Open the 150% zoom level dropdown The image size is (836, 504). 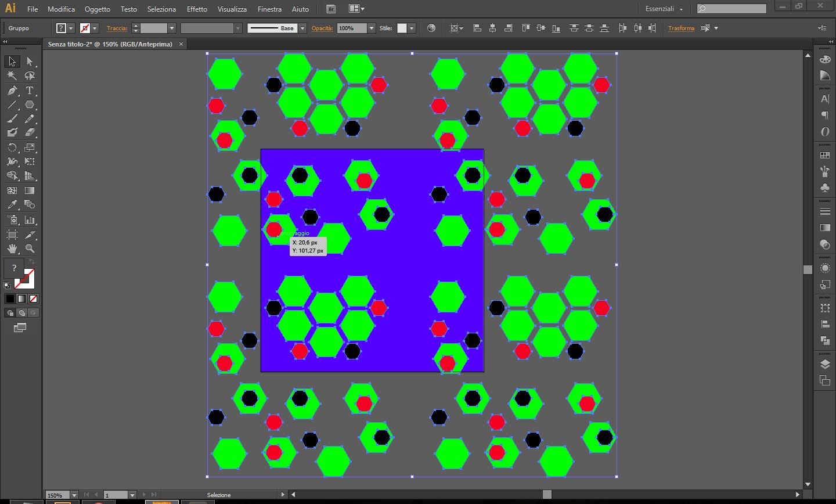point(74,495)
